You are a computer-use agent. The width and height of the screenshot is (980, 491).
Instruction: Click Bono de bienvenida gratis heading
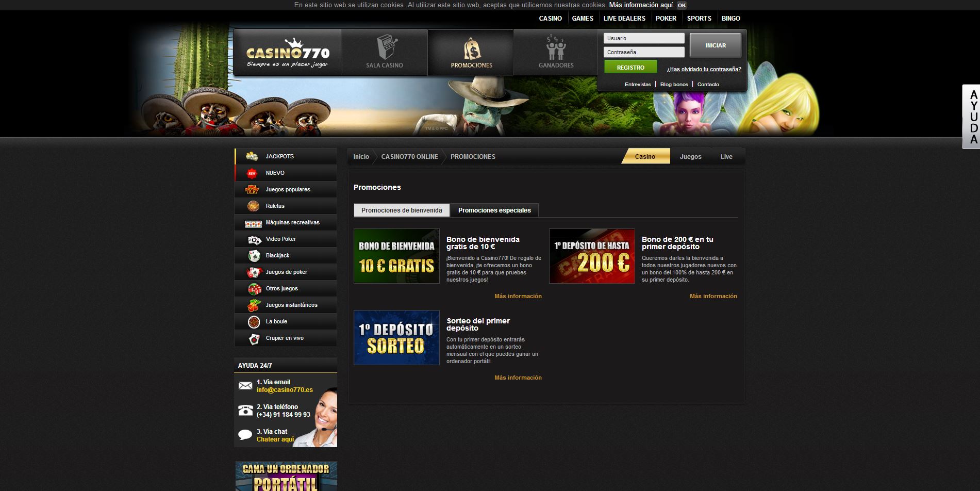click(483, 243)
